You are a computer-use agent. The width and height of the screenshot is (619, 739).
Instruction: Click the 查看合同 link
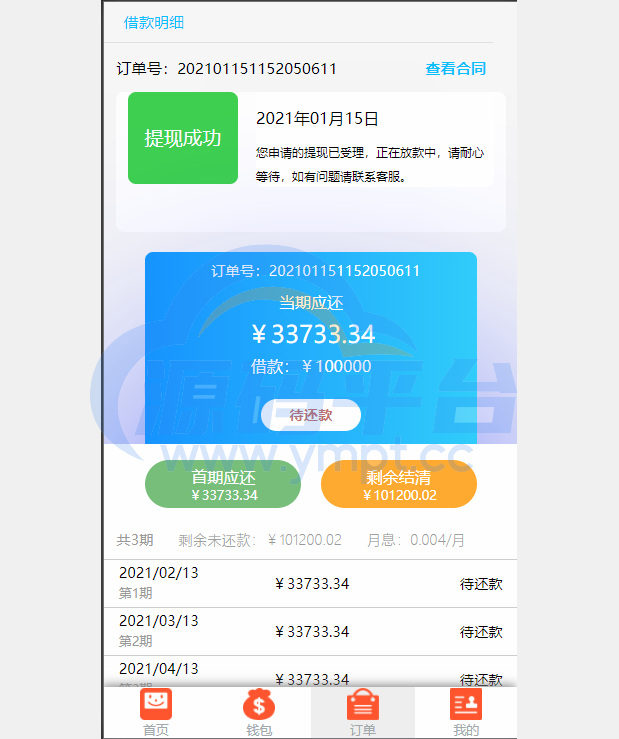click(455, 69)
